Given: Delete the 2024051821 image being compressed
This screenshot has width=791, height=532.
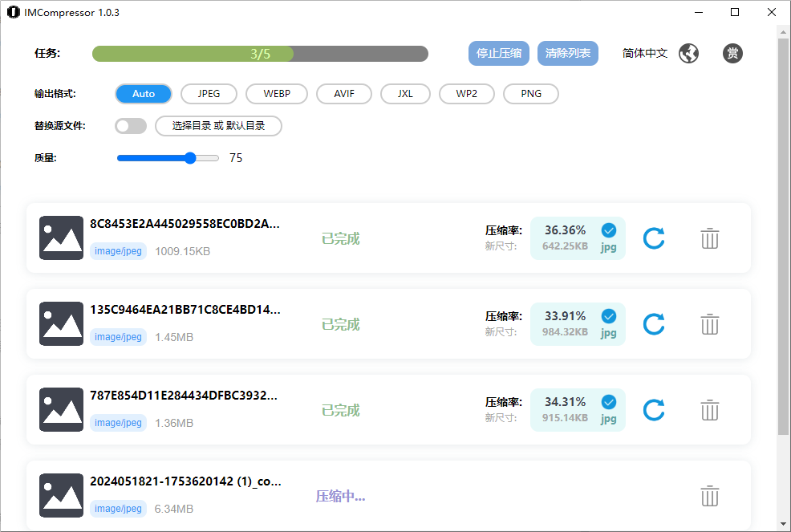Looking at the screenshot, I should coord(709,496).
